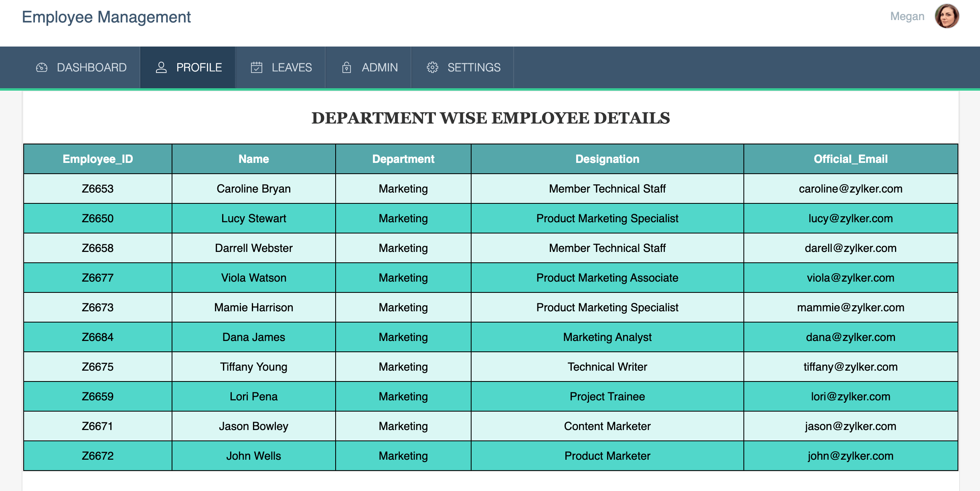The image size is (980, 491).
Task: Click the Megan username text
Action: tap(907, 16)
